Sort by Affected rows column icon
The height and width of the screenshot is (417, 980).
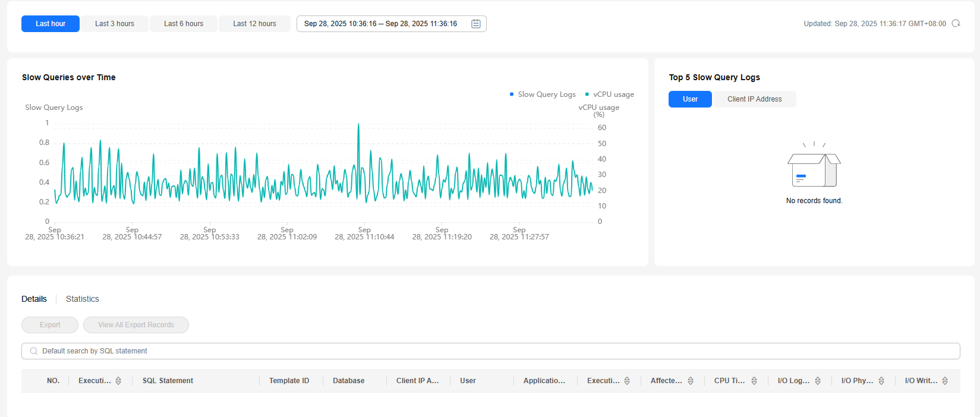[x=691, y=381]
